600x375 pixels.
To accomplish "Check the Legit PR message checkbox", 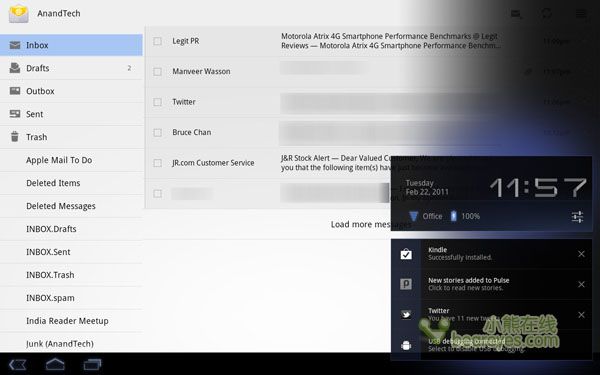I will (x=157, y=41).
